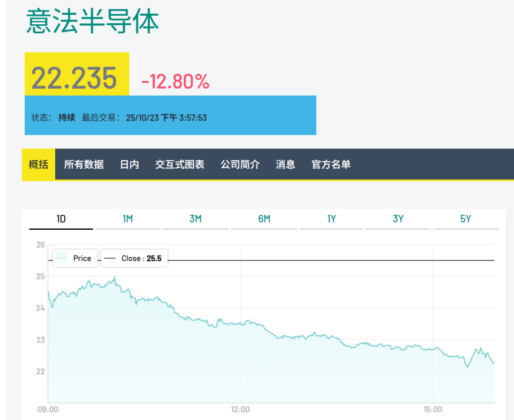
Task: Toggle the Close 25.5 legend line
Action: coord(110,258)
